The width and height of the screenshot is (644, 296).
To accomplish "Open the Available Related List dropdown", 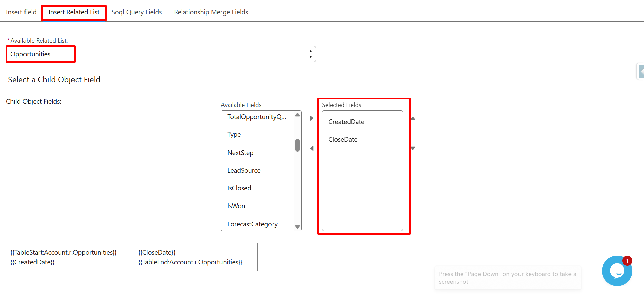I will [161, 54].
